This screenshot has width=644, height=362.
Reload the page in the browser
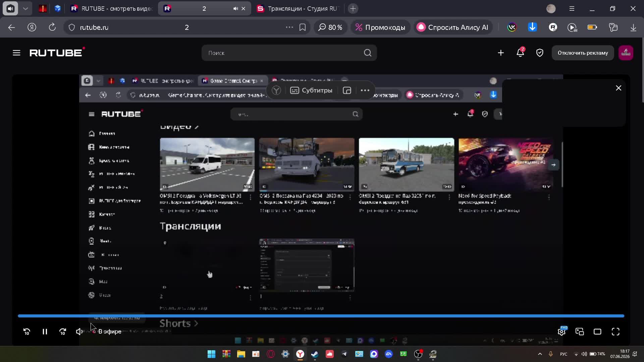coord(52,27)
